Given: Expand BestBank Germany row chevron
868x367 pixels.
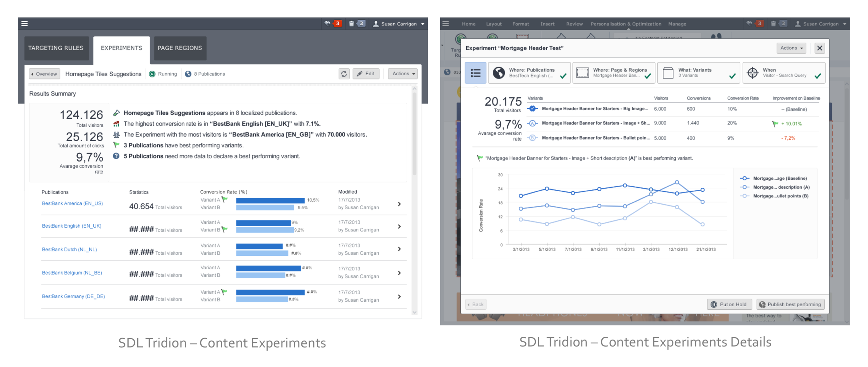Looking at the screenshot, I should point(399,297).
